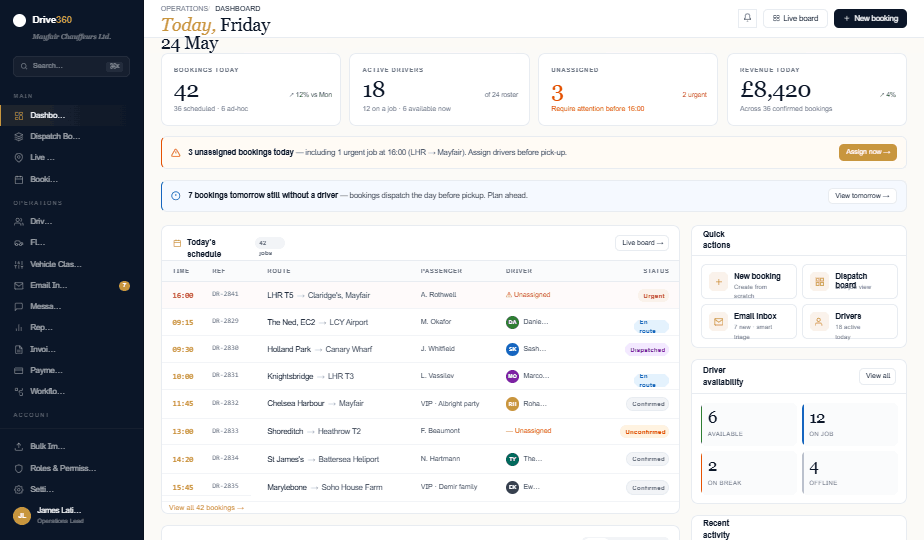Viewport: 924px width, 540px height.
Task: Click driver avatar TY on 14:20 row
Action: 512,459
